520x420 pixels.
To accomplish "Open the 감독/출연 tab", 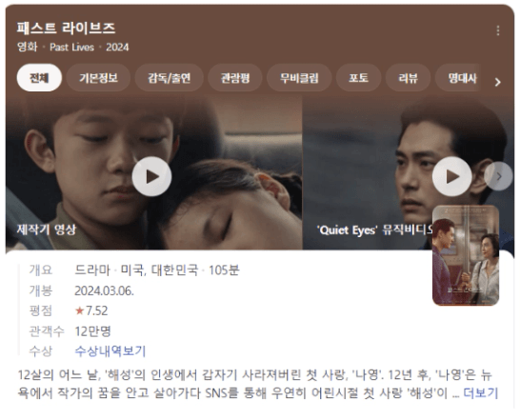I will (169, 78).
